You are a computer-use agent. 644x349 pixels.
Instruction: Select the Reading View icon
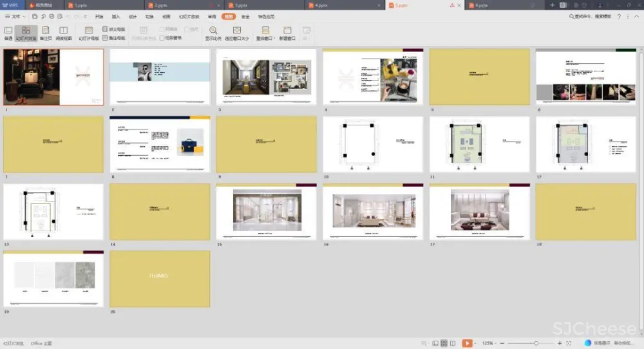click(63, 33)
